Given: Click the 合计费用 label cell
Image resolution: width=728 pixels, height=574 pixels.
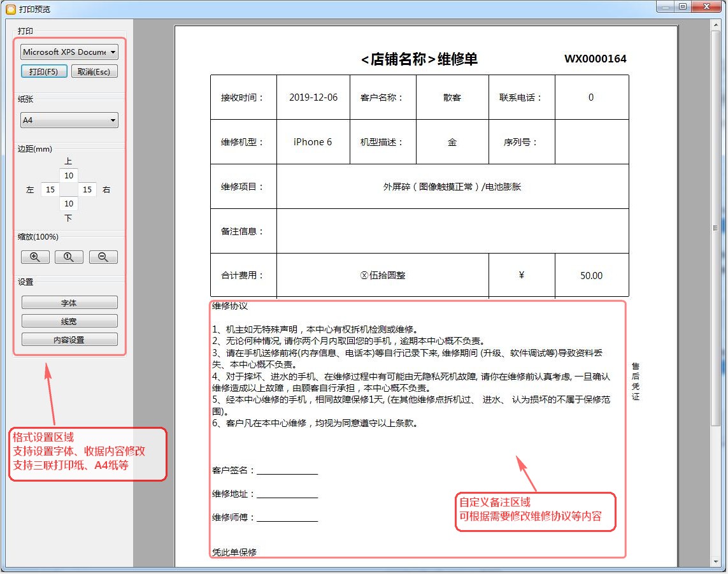Looking at the screenshot, I should [x=243, y=275].
